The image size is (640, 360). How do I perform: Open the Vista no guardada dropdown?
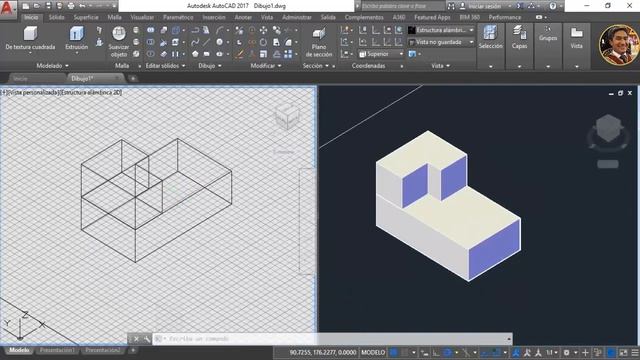pos(442,42)
